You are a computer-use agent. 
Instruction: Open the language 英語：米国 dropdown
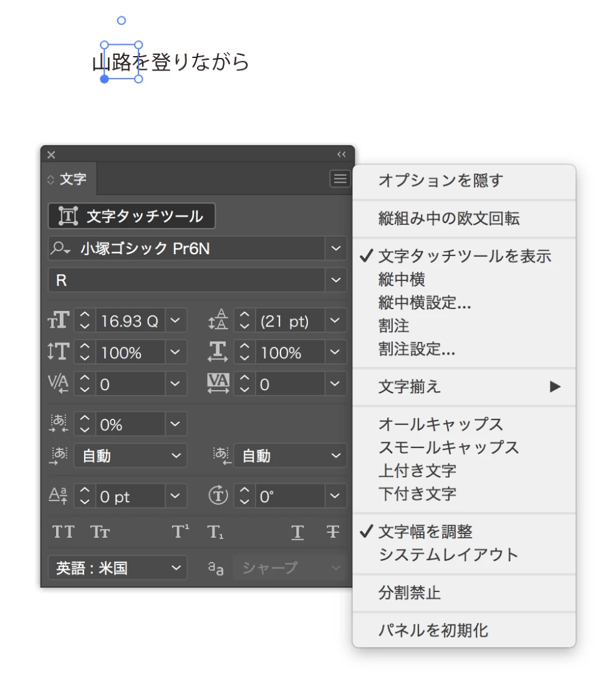118,568
